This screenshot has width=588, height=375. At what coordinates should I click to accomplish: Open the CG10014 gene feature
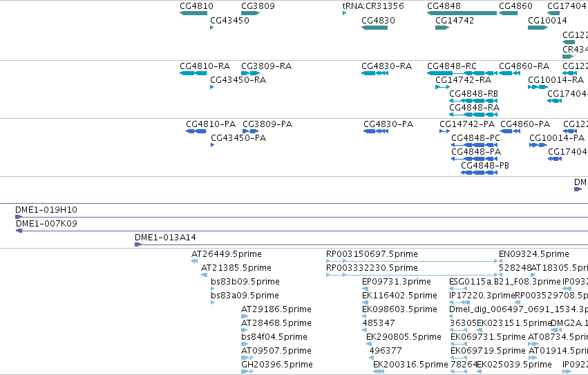[x=538, y=28]
